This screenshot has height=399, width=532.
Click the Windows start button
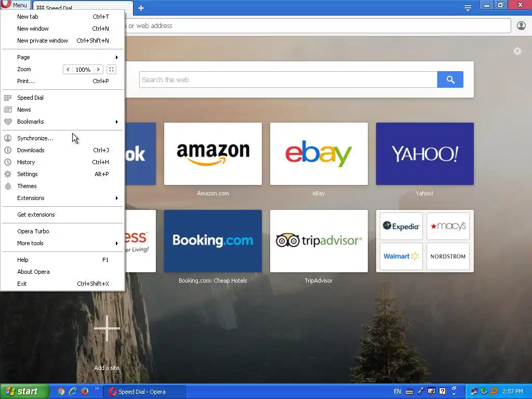coord(24,391)
